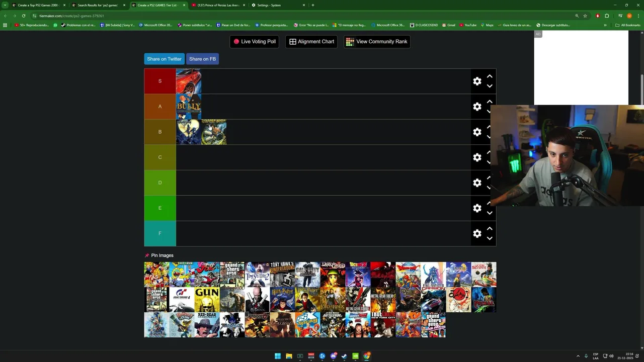Select the red S tier label
Image resolution: width=644 pixels, height=362 pixels.
[160, 81]
